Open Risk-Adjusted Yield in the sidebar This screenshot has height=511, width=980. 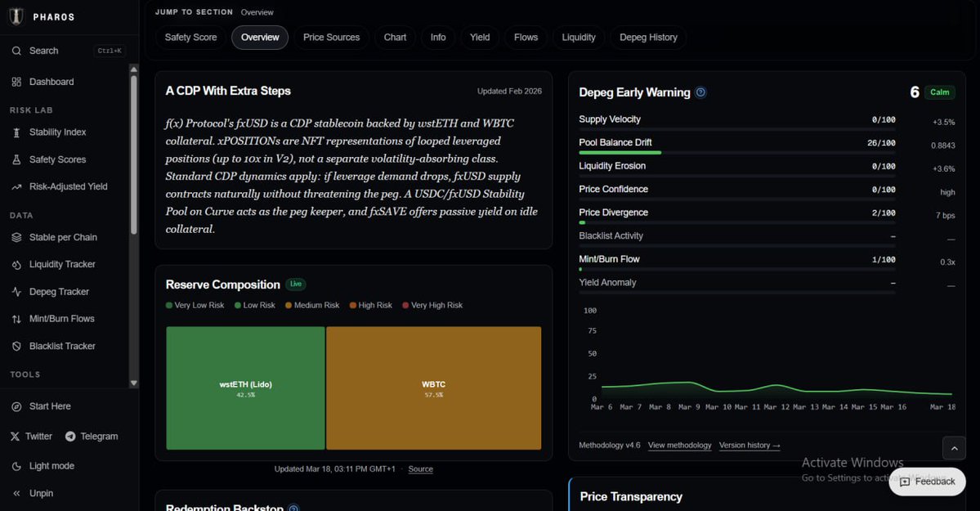coord(66,187)
